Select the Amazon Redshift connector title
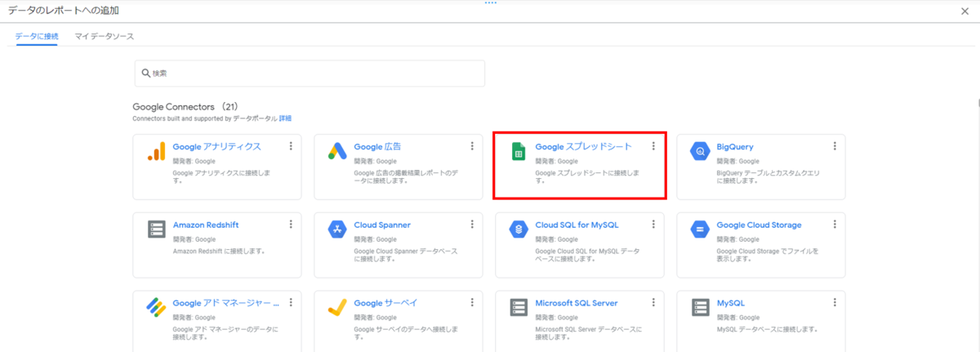980x352 pixels. (x=206, y=225)
